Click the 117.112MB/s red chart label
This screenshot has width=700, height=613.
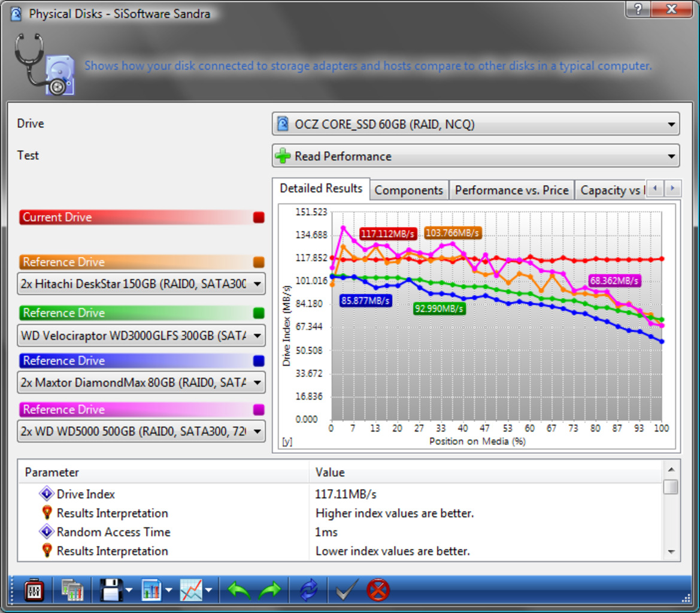pyautogui.click(x=387, y=234)
